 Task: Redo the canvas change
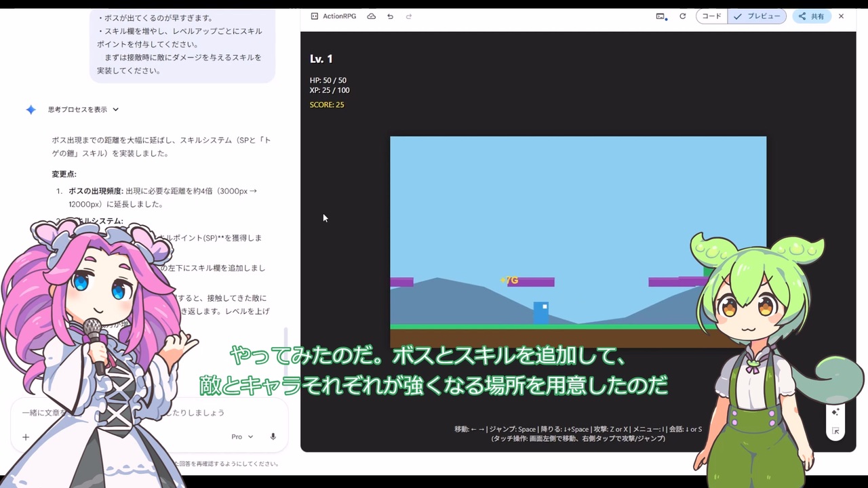click(x=408, y=16)
